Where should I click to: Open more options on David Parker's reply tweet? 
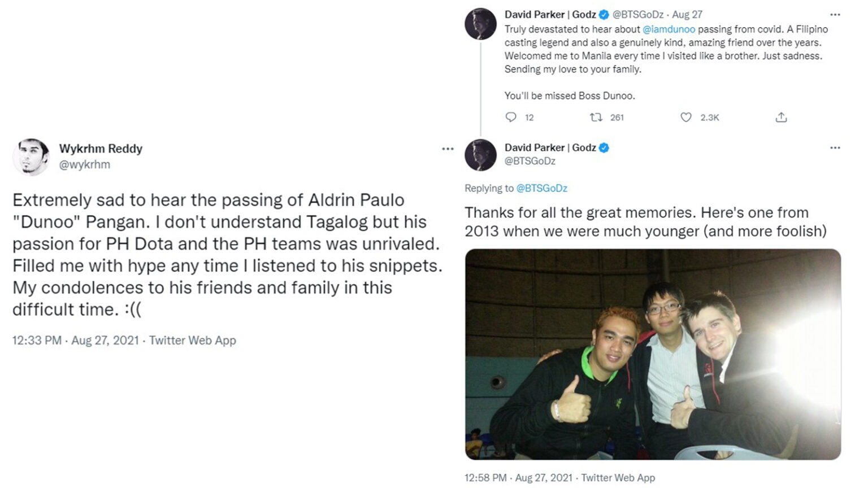point(835,147)
